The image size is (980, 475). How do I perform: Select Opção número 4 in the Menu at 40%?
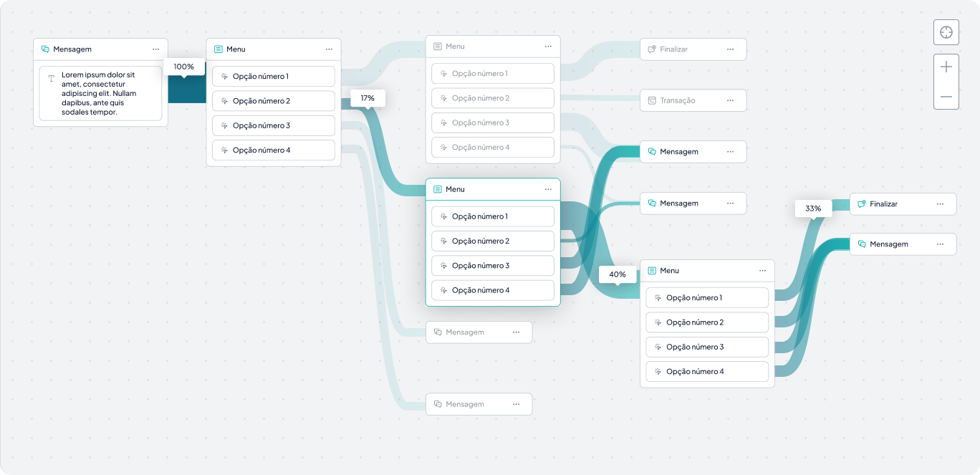(707, 372)
